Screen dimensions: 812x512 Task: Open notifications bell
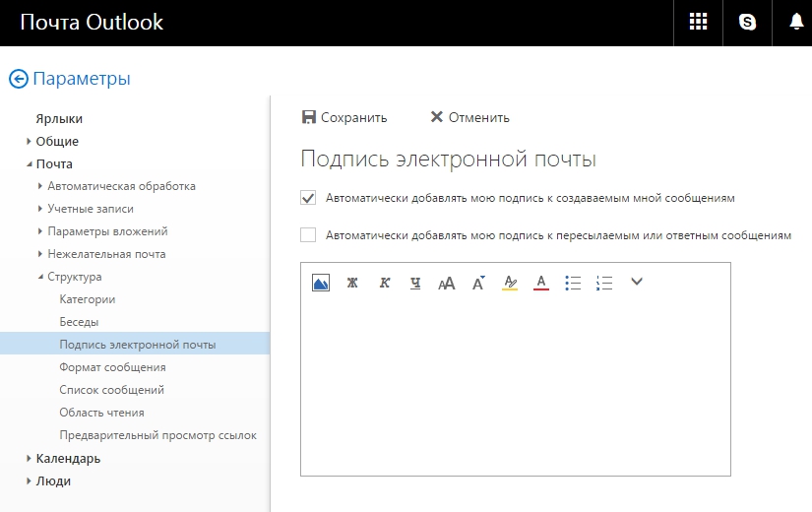click(x=796, y=22)
